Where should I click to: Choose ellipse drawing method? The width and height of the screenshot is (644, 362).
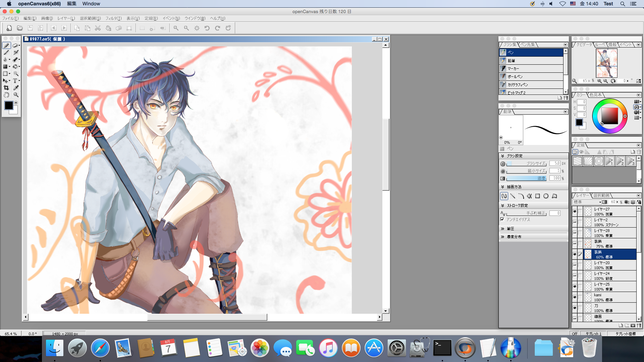pyautogui.click(x=546, y=196)
